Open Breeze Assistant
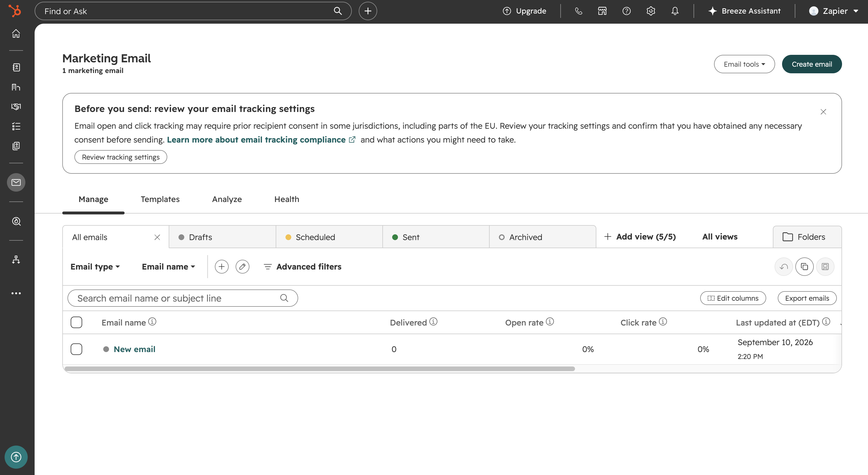This screenshot has width=868, height=475. (744, 11)
